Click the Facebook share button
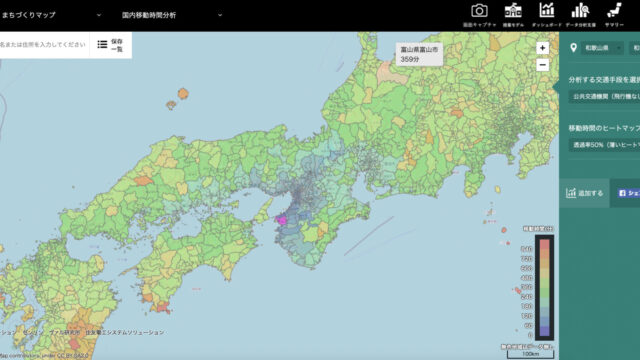This screenshot has height=360, width=640. [628, 193]
